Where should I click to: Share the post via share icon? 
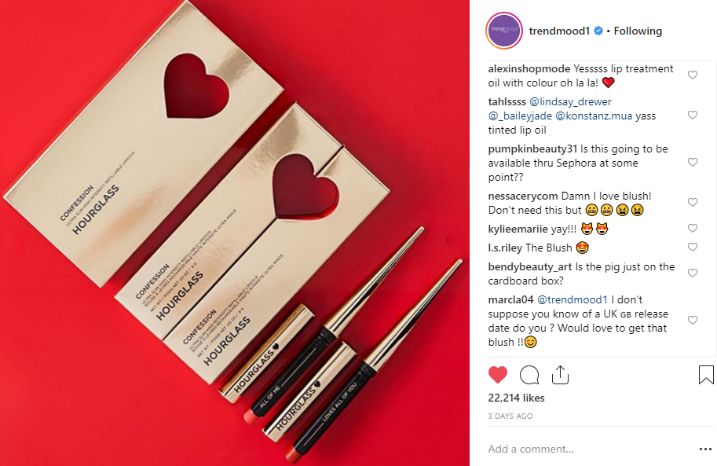click(560, 375)
